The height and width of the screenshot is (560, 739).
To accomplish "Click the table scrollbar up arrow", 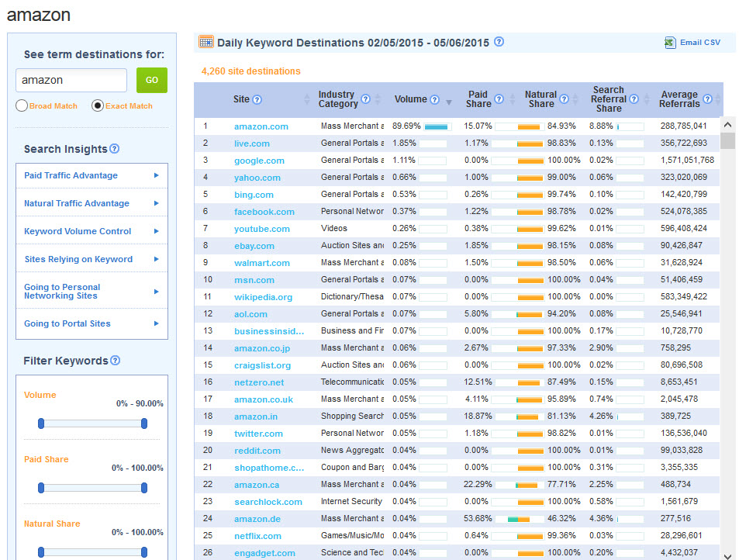I will [x=727, y=124].
